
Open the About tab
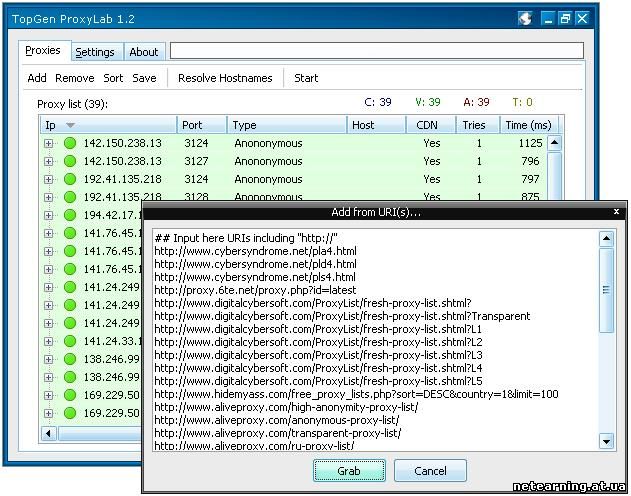(144, 52)
